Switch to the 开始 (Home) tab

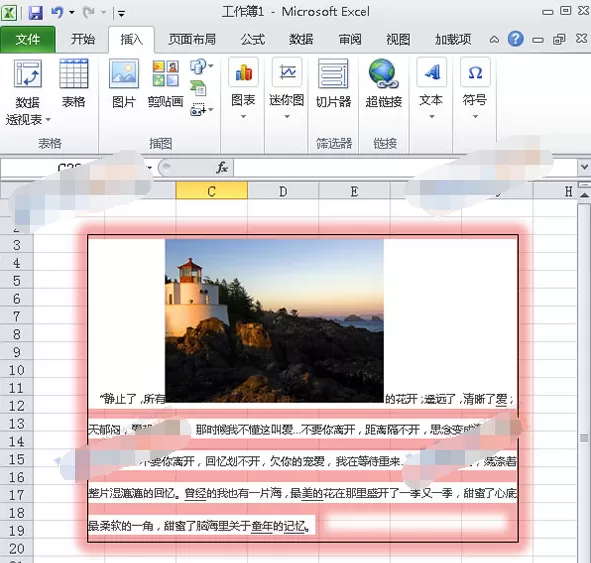83,39
